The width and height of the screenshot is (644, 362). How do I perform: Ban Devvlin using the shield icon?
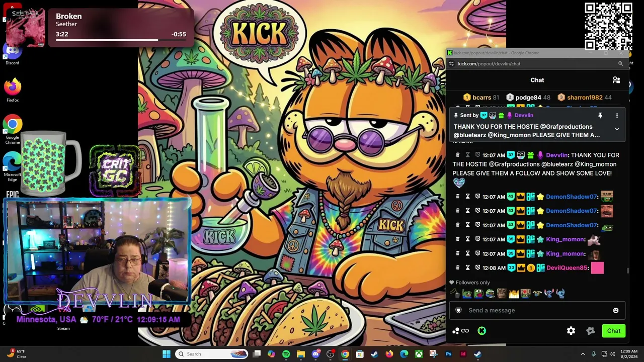[477, 155]
